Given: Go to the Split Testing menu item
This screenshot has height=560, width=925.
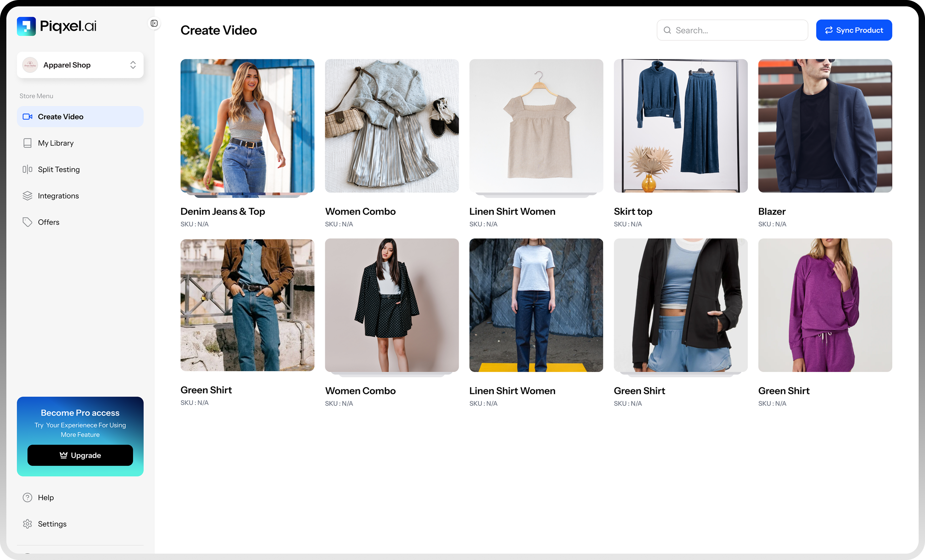Looking at the screenshot, I should coord(58,169).
